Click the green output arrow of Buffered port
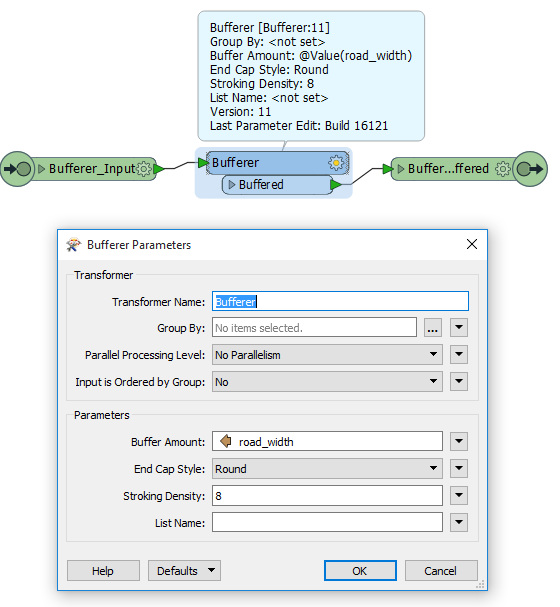560x607 pixels. pos(336,185)
